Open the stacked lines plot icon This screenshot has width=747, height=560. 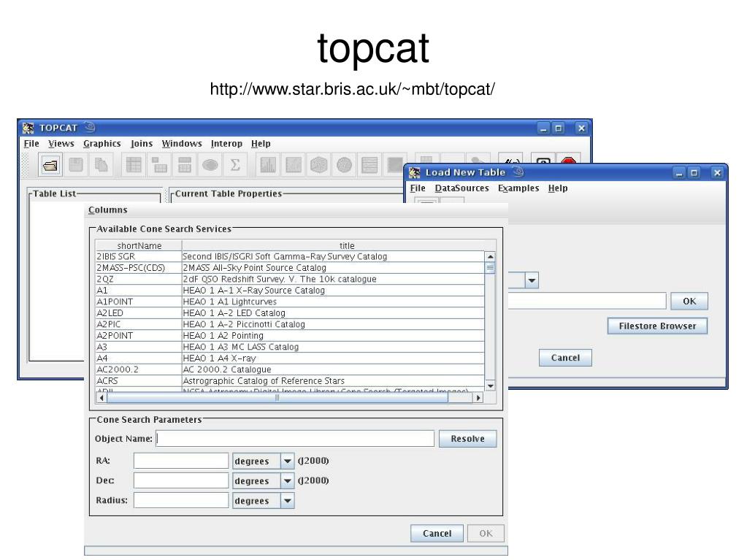point(369,165)
